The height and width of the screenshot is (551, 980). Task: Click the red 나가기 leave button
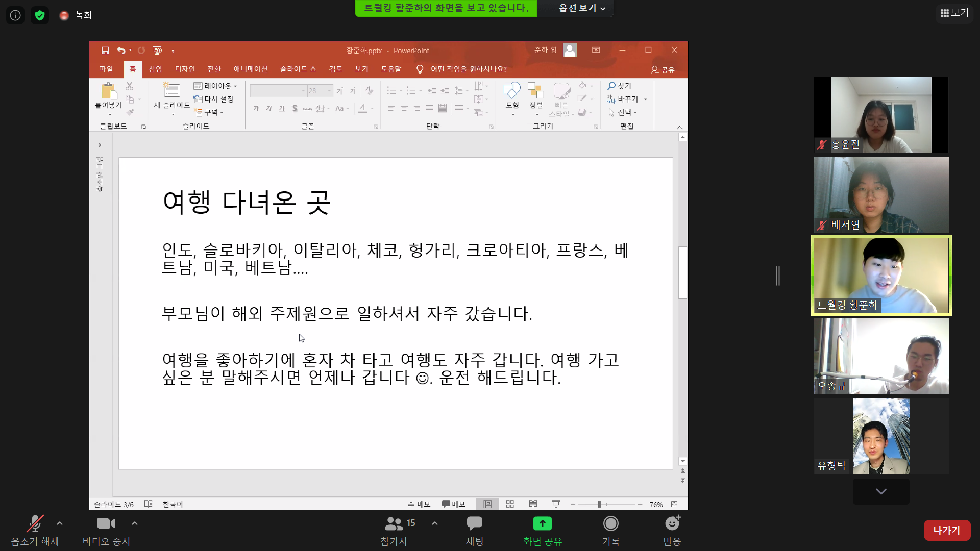coord(946,530)
